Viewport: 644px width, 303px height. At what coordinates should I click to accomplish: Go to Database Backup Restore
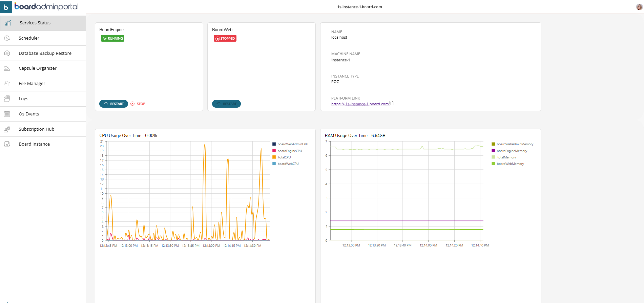(43, 53)
